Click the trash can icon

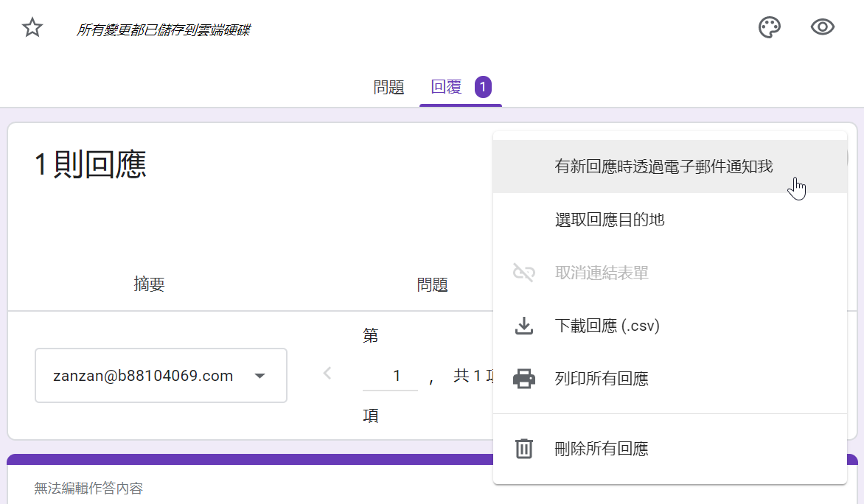[524, 448]
